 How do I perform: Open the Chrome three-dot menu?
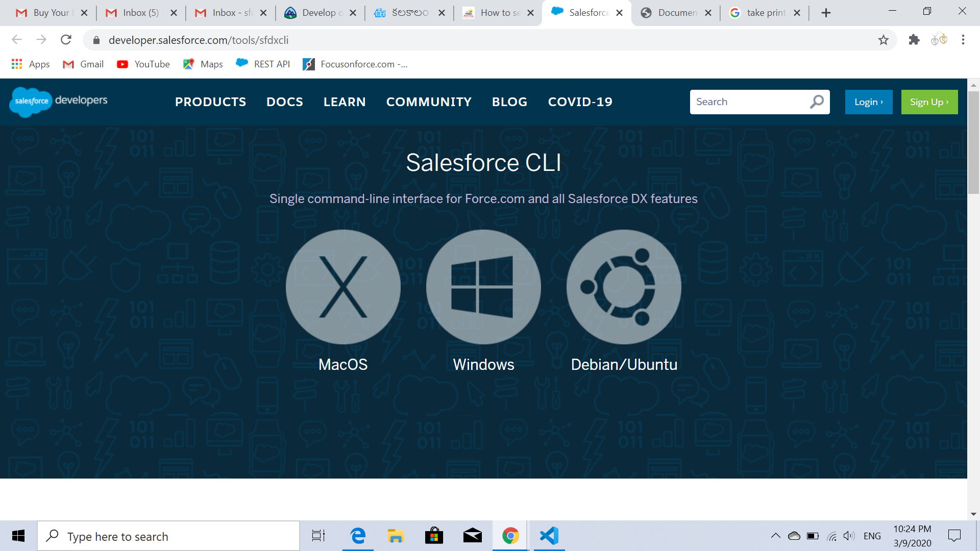click(x=963, y=40)
